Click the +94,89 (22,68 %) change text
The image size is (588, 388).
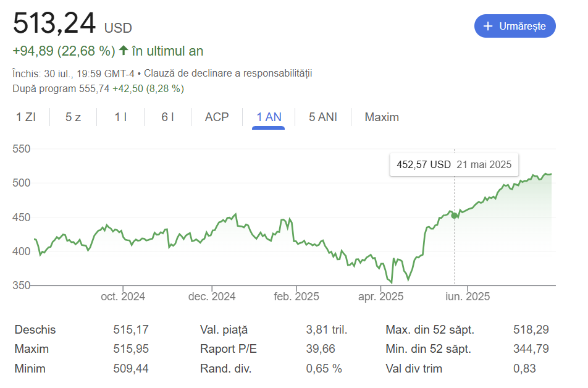tap(64, 51)
